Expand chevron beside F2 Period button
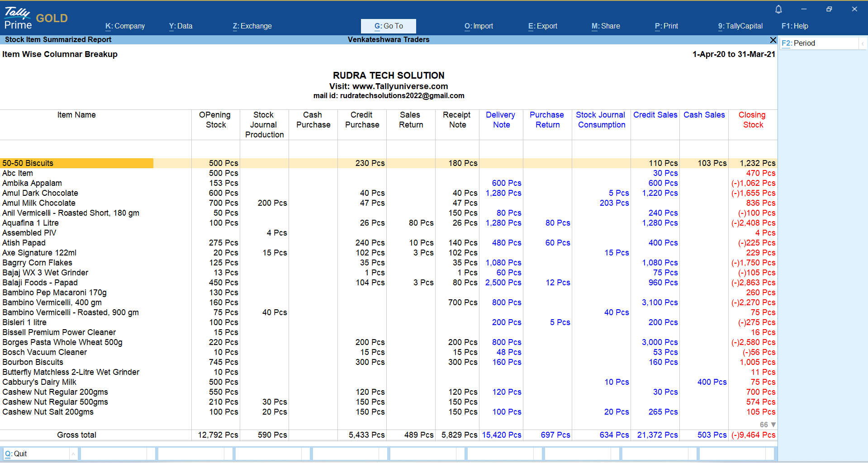 pos(863,43)
